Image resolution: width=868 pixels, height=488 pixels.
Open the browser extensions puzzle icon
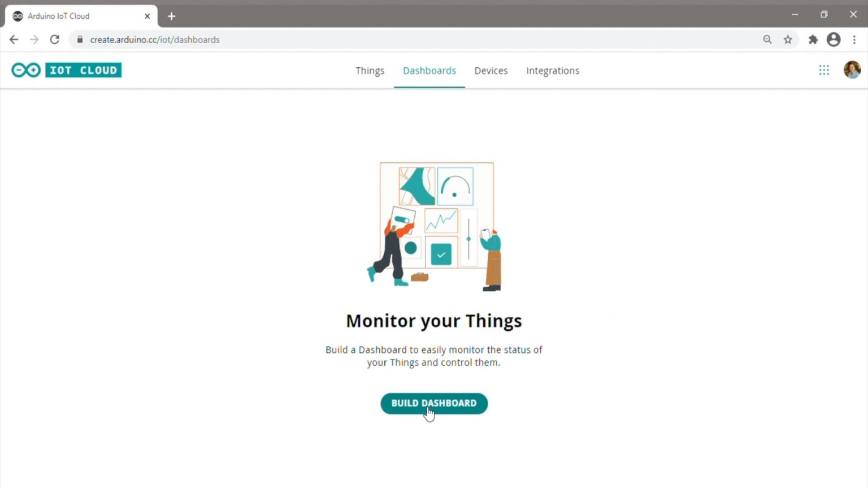tap(813, 40)
